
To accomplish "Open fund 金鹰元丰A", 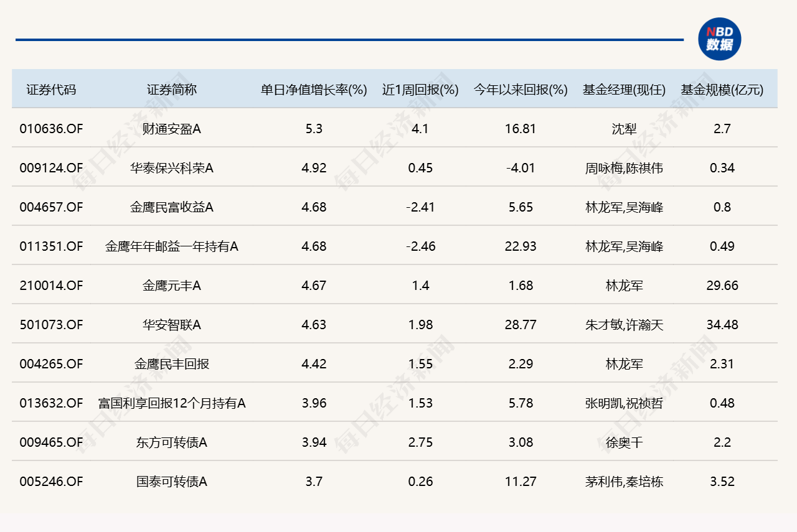I will (172, 286).
